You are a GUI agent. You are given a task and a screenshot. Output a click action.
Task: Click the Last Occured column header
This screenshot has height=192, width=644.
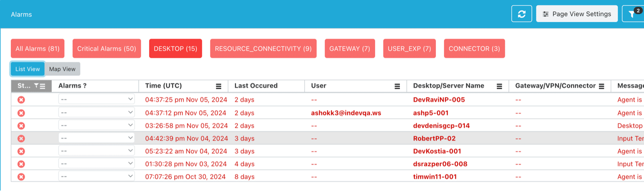(256, 85)
